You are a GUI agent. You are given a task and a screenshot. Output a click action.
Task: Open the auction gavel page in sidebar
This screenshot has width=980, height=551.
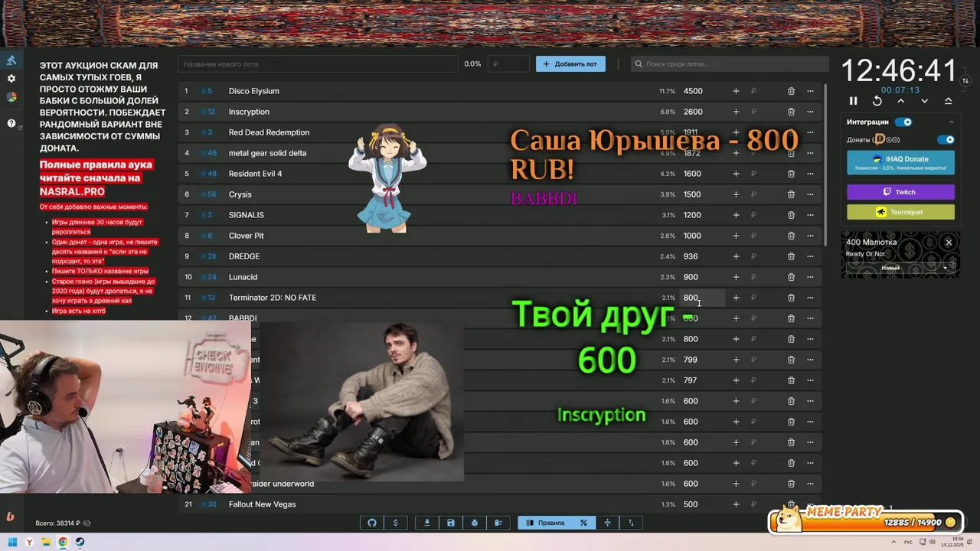[x=11, y=60]
